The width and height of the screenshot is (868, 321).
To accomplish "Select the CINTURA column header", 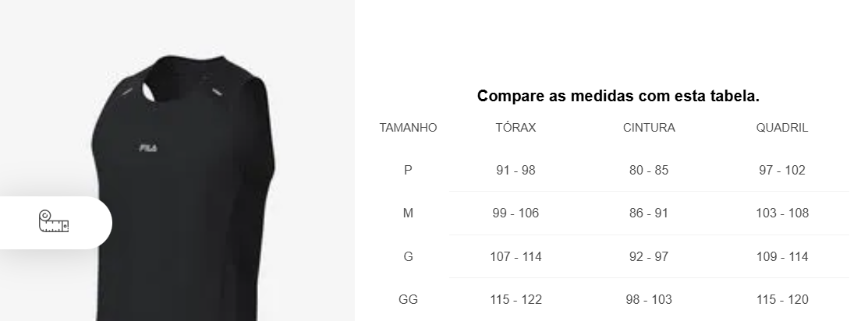I will (x=649, y=128).
